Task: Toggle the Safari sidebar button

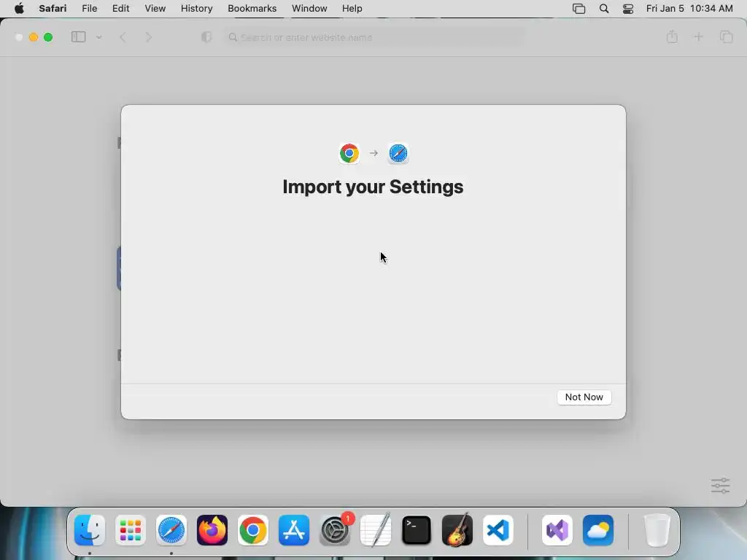Action: point(78,37)
